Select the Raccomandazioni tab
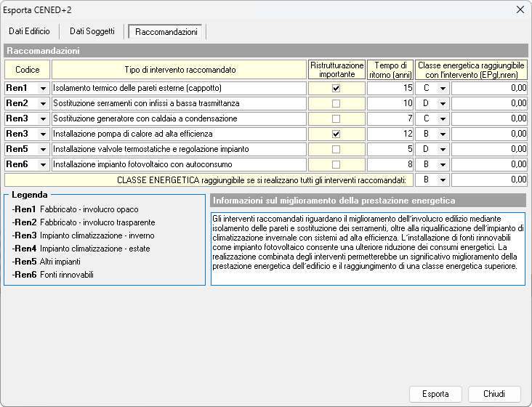 (166, 32)
